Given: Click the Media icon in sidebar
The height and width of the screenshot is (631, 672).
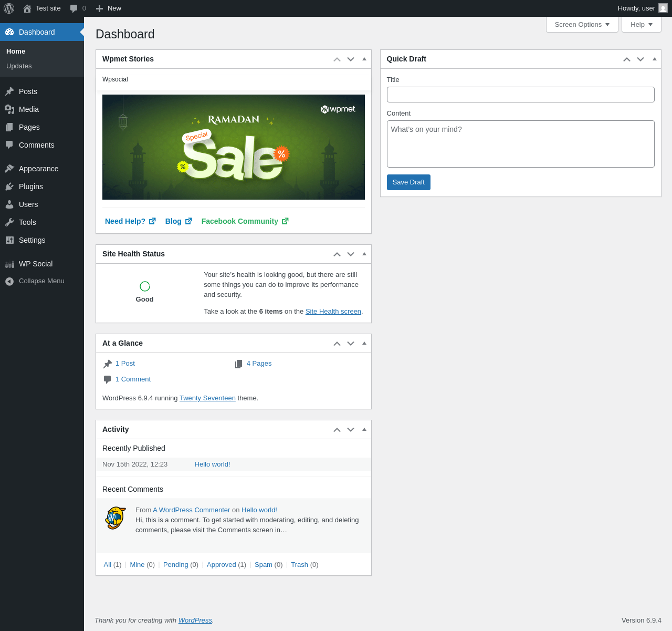Looking at the screenshot, I should point(9,109).
